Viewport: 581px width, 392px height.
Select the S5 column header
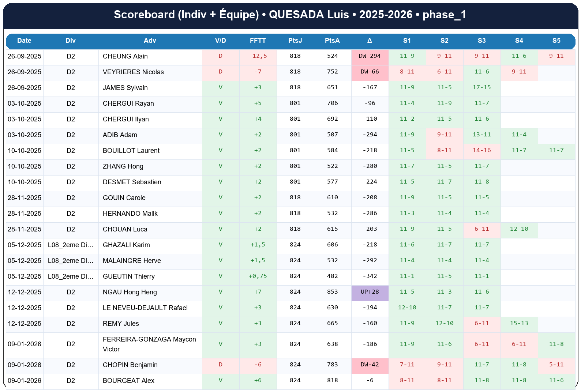[556, 41]
